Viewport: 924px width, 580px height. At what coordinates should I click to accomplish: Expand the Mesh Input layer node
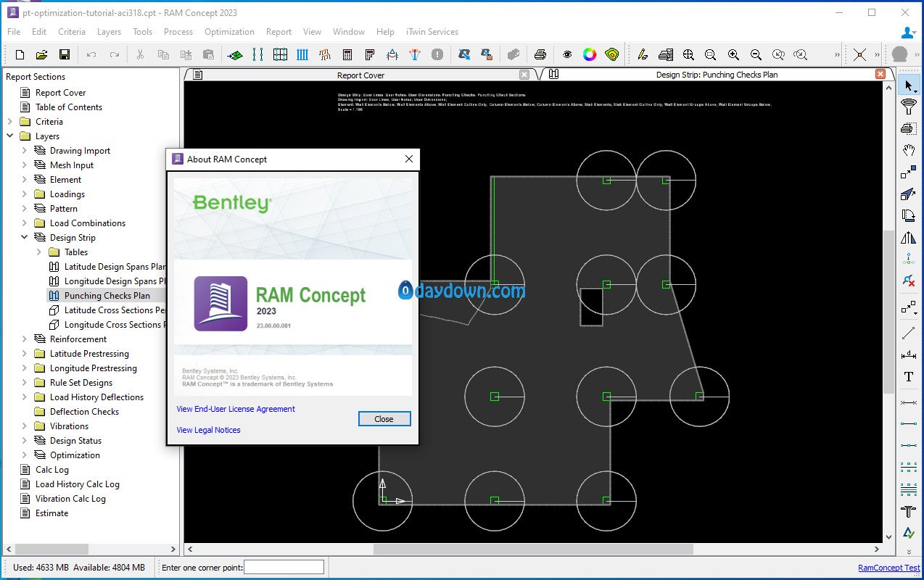25,165
